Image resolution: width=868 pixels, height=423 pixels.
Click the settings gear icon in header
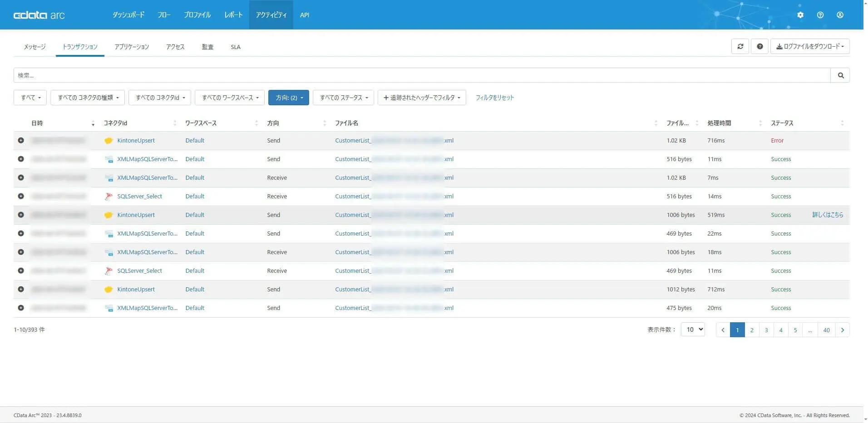[x=800, y=15]
